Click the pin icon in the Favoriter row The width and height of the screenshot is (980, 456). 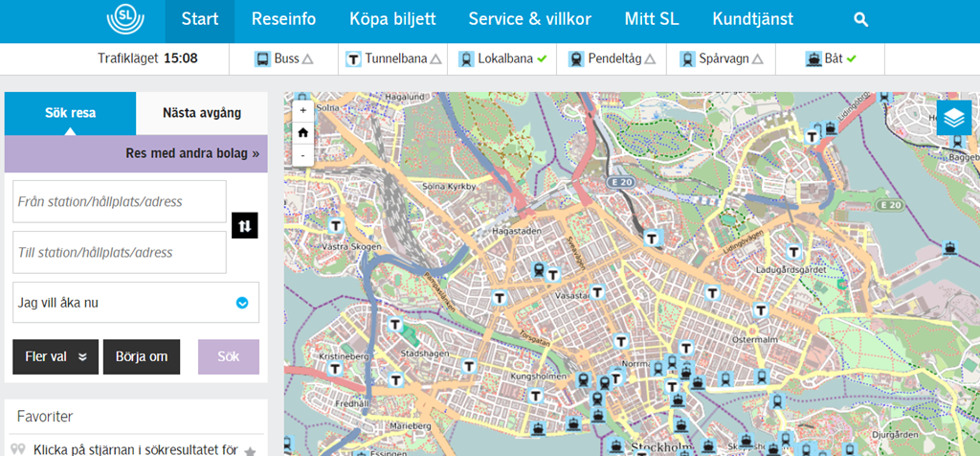click(x=18, y=449)
